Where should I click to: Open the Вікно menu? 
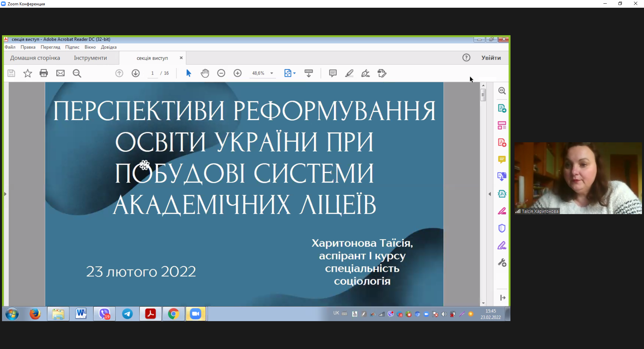point(90,47)
